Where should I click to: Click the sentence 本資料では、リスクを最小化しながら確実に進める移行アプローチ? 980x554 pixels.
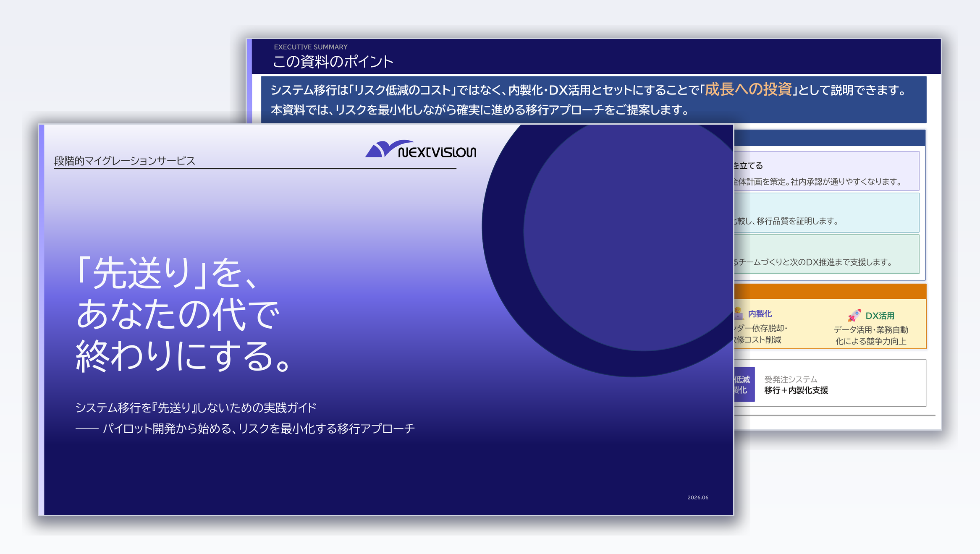coord(480,110)
